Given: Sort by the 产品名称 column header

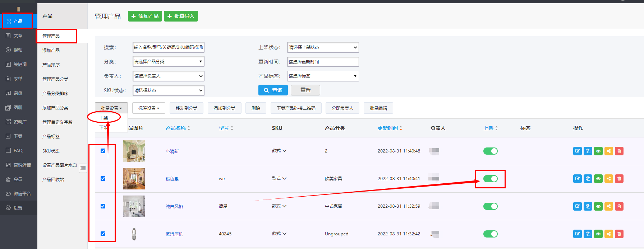Looking at the screenshot, I should (178, 128).
